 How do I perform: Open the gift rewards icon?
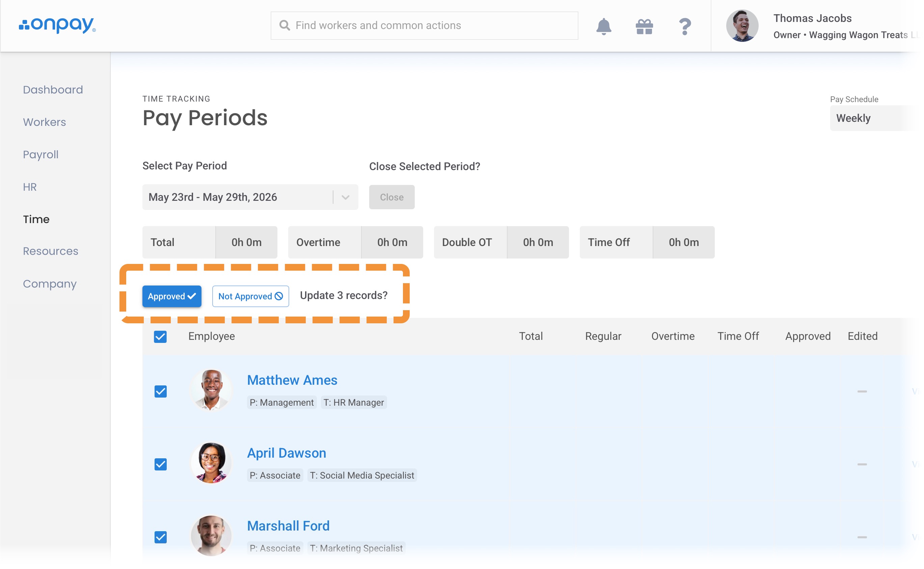pyautogui.click(x=644, y=26)
